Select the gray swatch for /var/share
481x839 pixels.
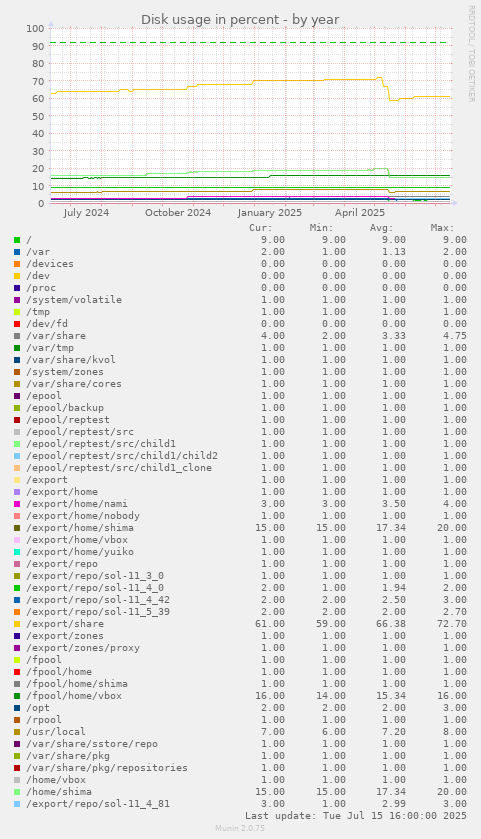(17, 336)
